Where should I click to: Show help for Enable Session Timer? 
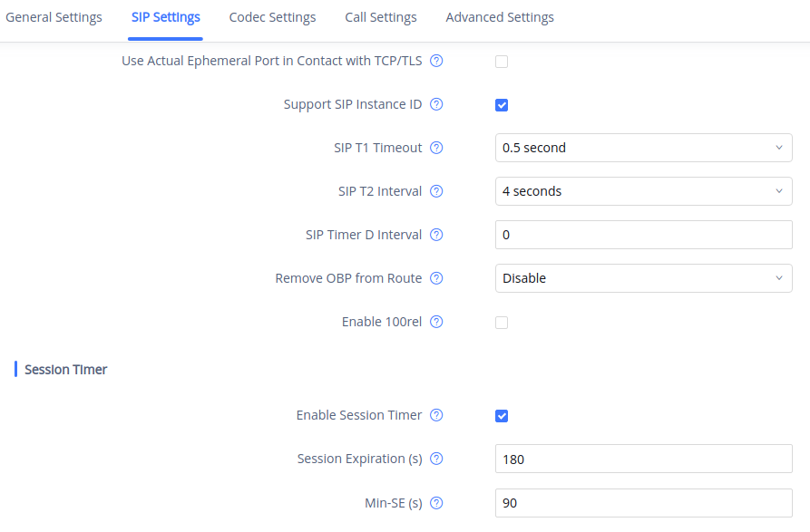436,415
